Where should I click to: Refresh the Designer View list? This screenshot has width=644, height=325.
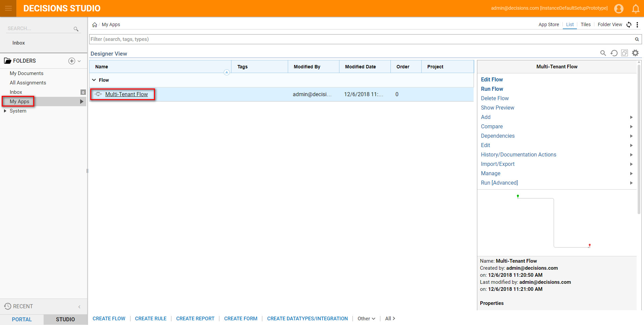[614, 53]
